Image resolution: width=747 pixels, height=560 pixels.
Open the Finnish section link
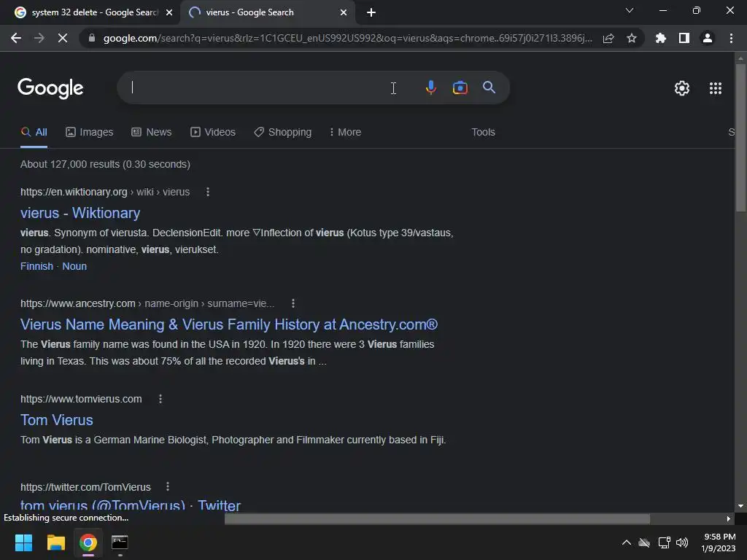point(36,266)
